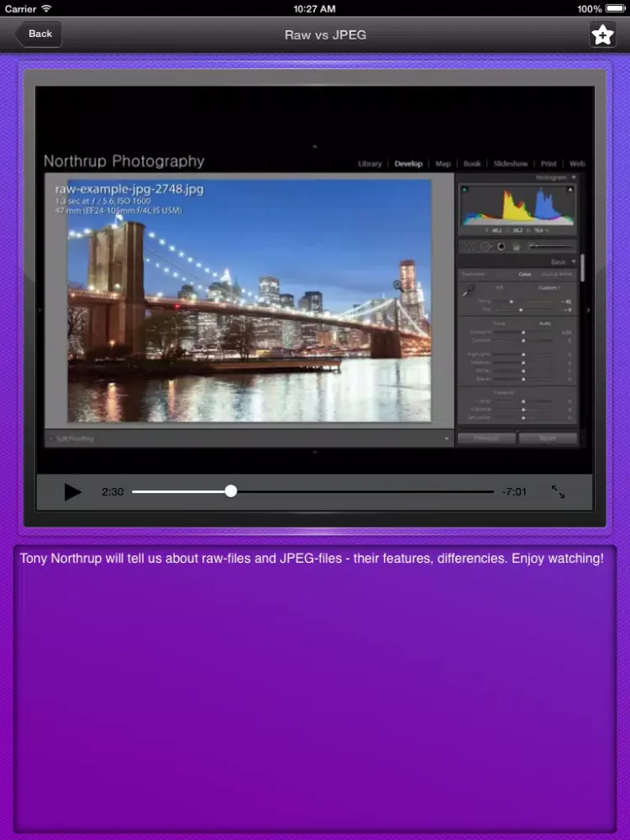
Task: Enter fullscreen video mode
Action: pos(558,492)
